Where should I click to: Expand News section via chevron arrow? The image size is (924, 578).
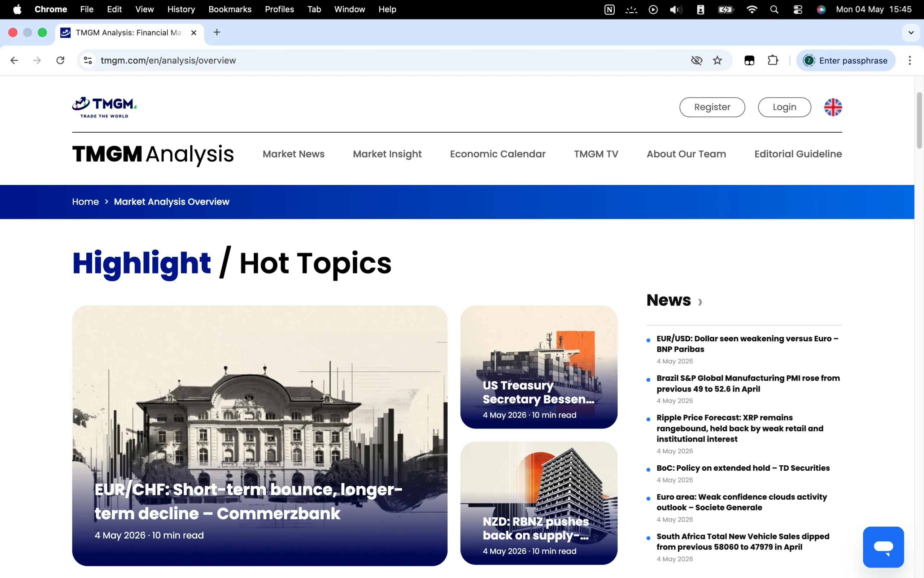click(x=700, y=302)
